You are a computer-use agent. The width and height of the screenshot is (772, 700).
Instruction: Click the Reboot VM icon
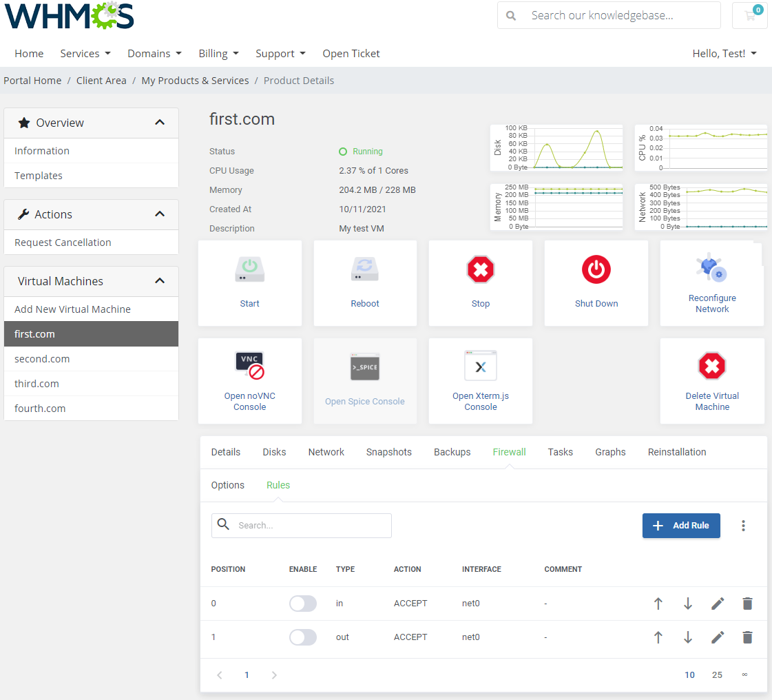point(365,269)
